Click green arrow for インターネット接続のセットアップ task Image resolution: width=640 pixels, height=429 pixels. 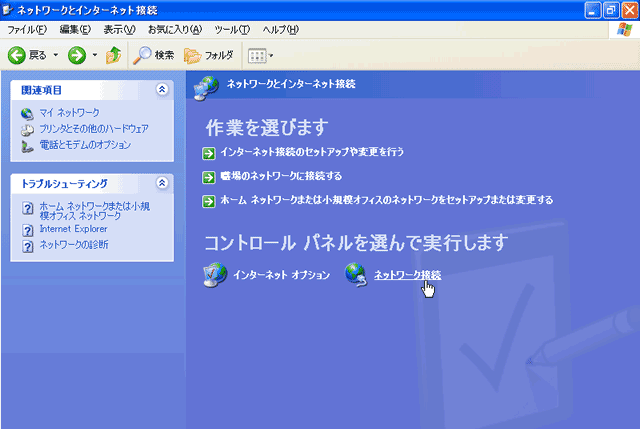[x=209, y=153]
